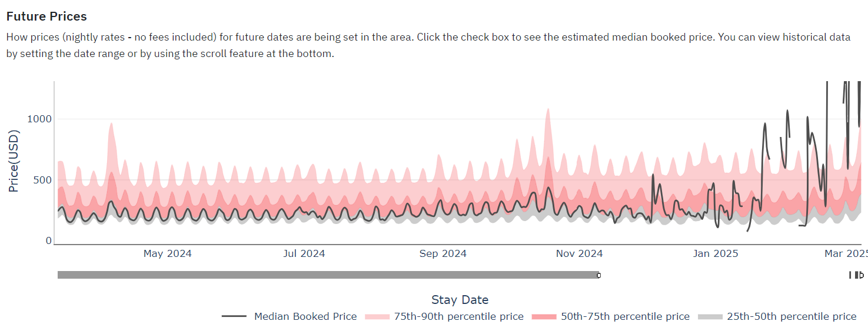Click the light pink 75th-90th legend swatch
This screenshot has height=331, width=868.
pos(377,317)
